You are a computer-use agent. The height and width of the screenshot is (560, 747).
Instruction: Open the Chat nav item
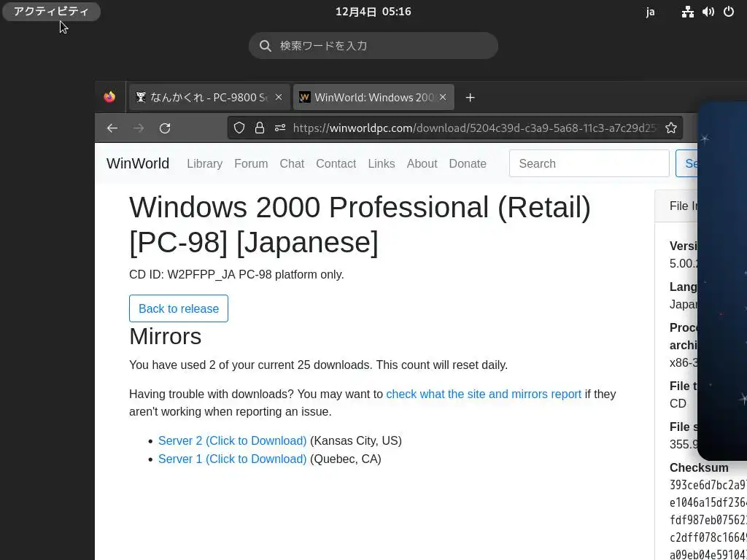292,163
